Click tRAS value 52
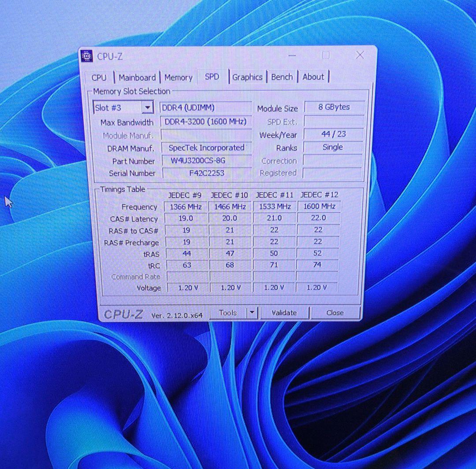This screenshot has height=469, width=476. pyautogui.click(x=317, y=253)
